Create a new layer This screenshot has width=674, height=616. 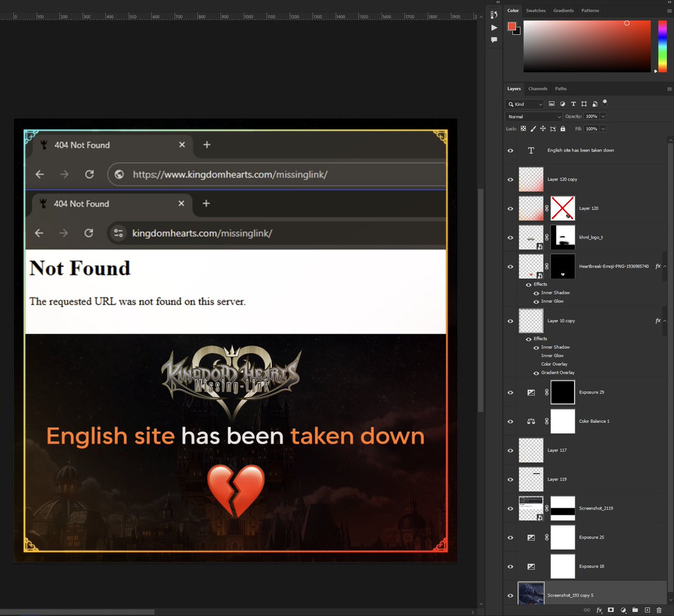pyautogui.click(x=647, y=610)
